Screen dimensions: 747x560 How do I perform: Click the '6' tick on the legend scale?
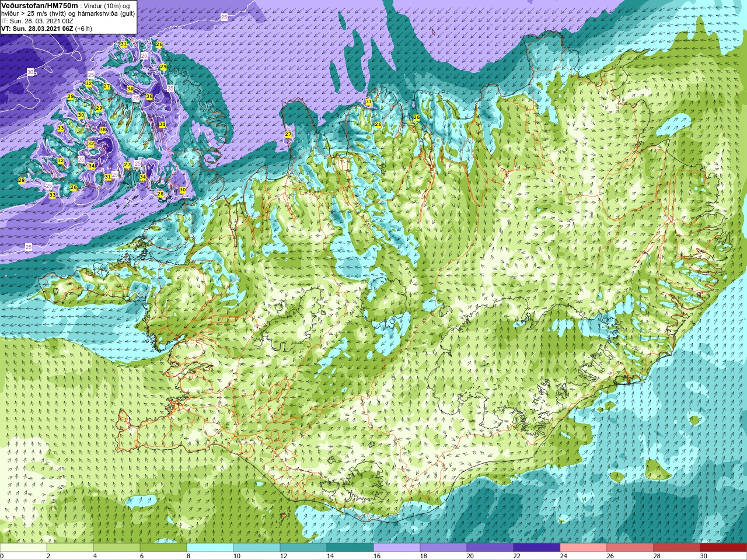pos(141,556)
